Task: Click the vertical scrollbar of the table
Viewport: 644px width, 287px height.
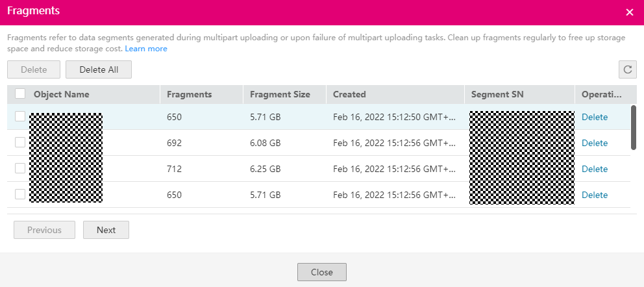Action: [x=634, y=128]
